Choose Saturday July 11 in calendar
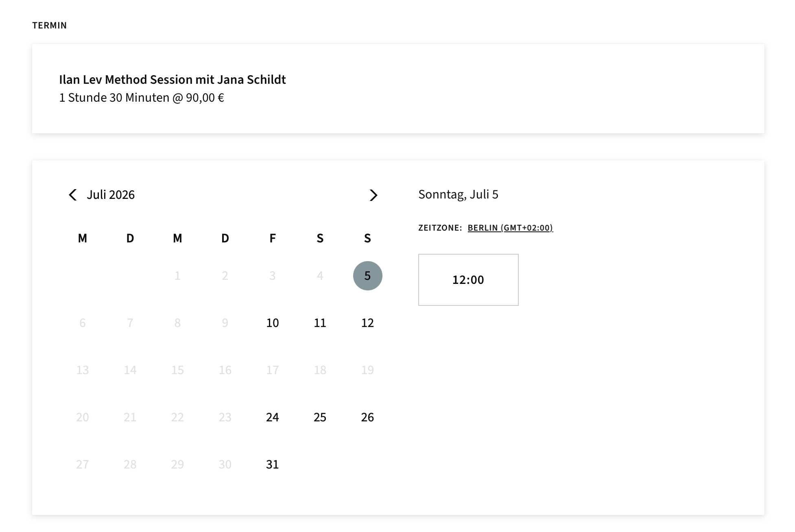The image size is (795, 532). pyautogui.click(x=320, y=323)
